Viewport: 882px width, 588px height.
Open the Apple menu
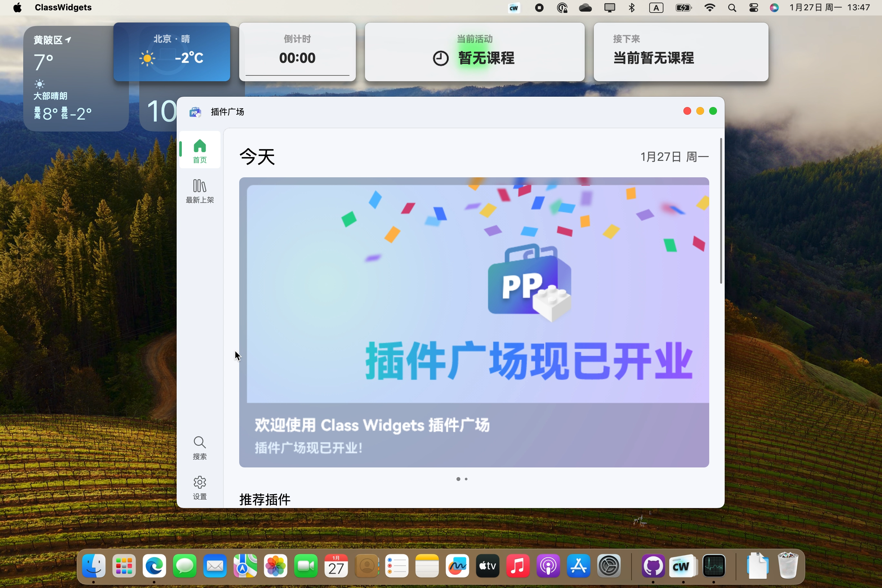click(18, 7)
